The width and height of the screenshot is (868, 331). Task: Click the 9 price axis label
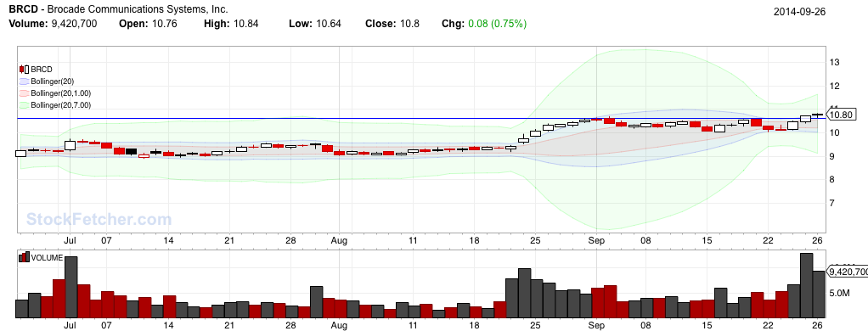pos(831,156)
